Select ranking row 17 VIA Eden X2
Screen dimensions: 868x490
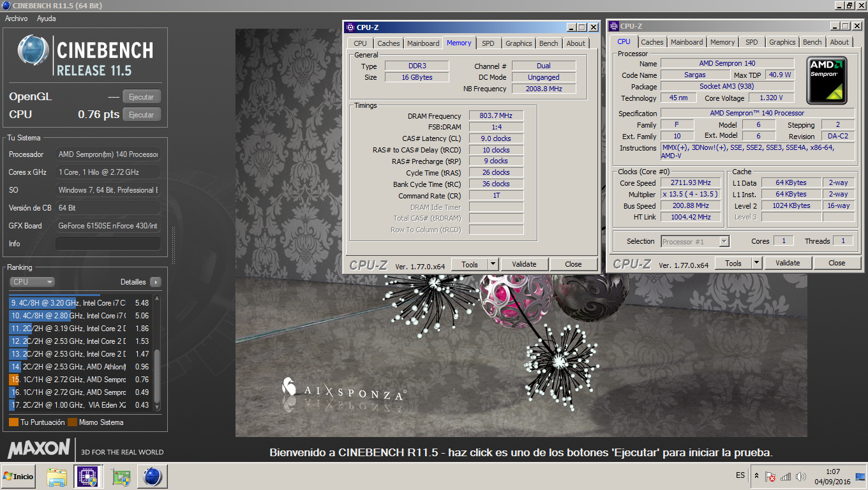coord(80,405)
